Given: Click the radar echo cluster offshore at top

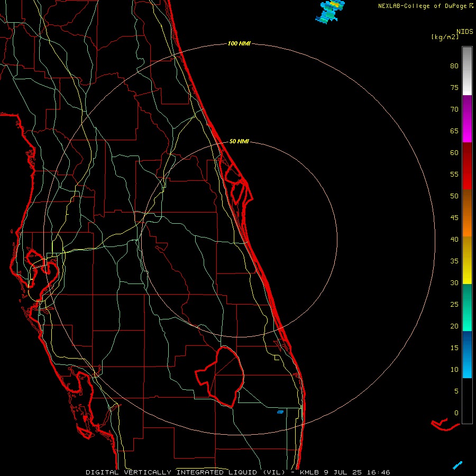Looking at the screenshot, I should tap(329, 11).
